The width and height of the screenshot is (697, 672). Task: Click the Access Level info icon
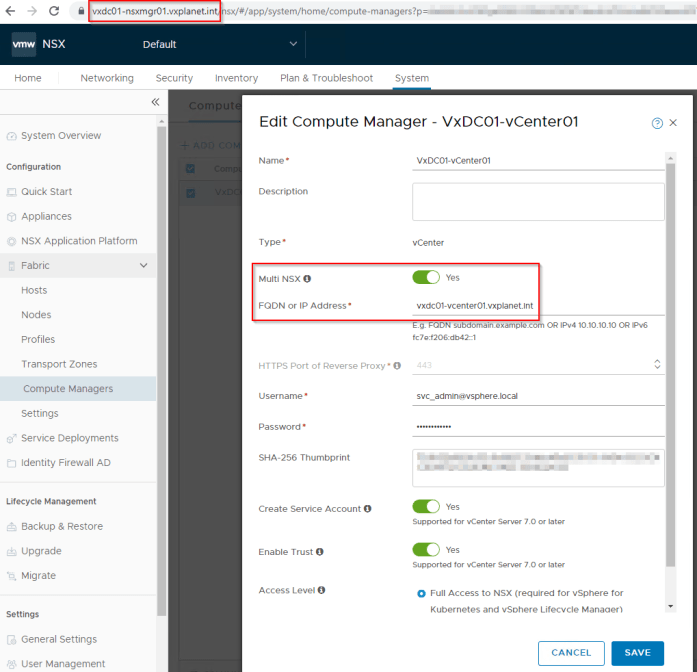point(321,590)
